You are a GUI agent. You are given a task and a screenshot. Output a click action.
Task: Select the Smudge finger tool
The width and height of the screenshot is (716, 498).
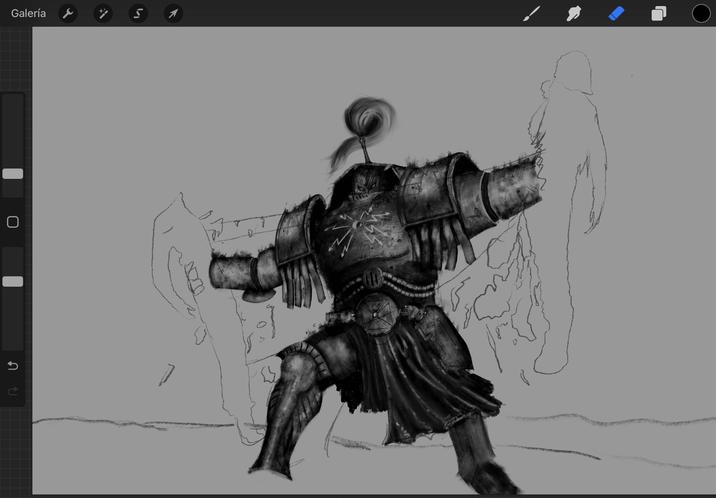click(574, 13)
